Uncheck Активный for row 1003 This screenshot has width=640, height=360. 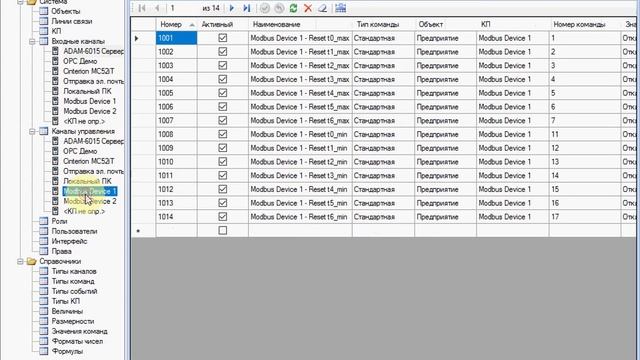coord(222,65)
